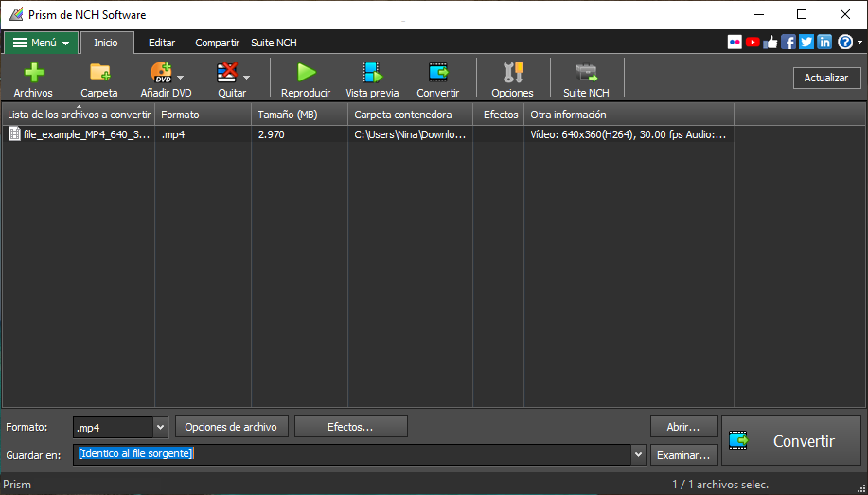Viewport: 868px width, 495px height.
Task: Click the Efectos column header
Action: click(499, 115)
